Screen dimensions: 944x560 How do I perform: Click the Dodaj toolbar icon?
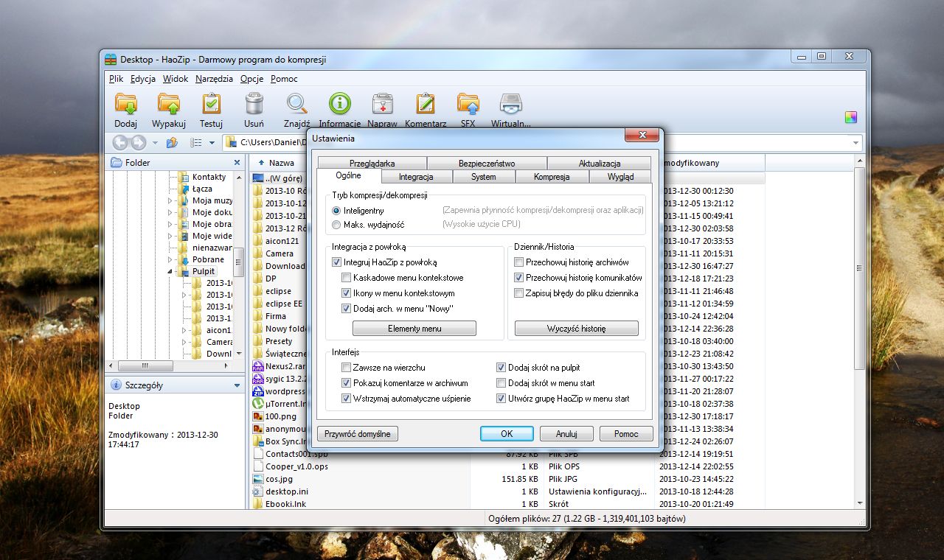click(x=126, y=104)
